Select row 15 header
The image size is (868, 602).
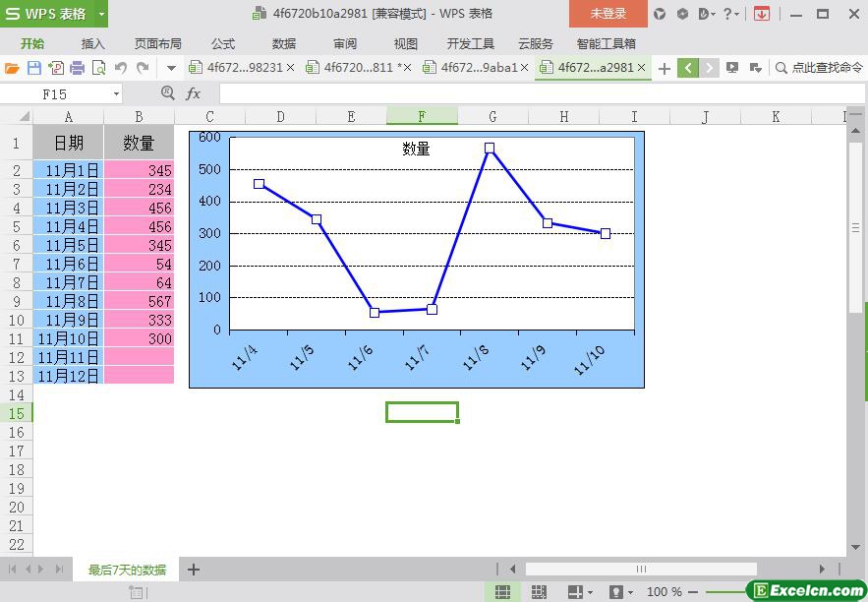pyautogui.click(x=16, y=413)
